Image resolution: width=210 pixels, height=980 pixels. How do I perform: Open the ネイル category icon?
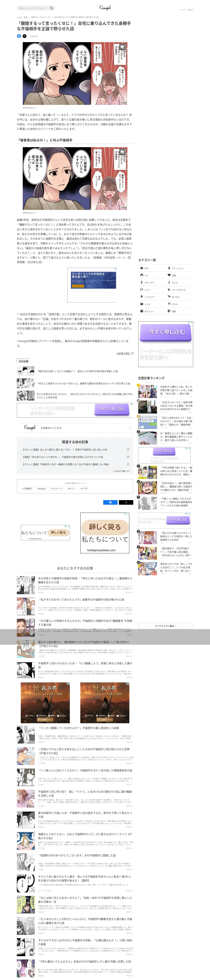[169, 282]
